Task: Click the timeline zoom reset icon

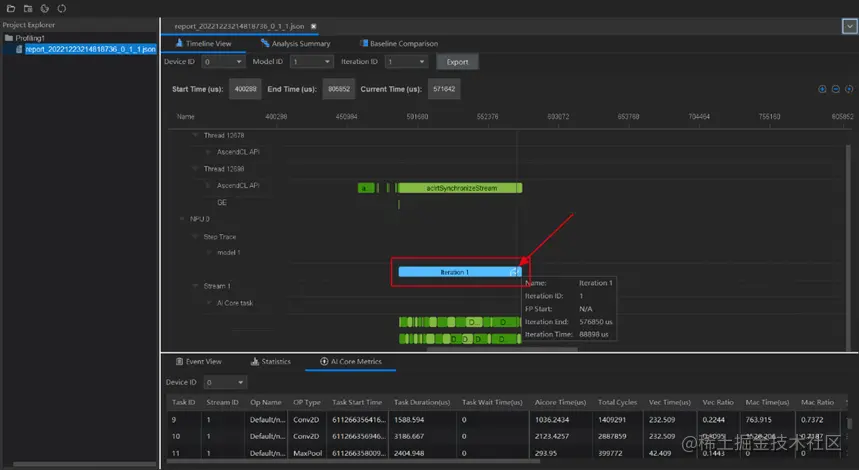Action: coord(849,89)
